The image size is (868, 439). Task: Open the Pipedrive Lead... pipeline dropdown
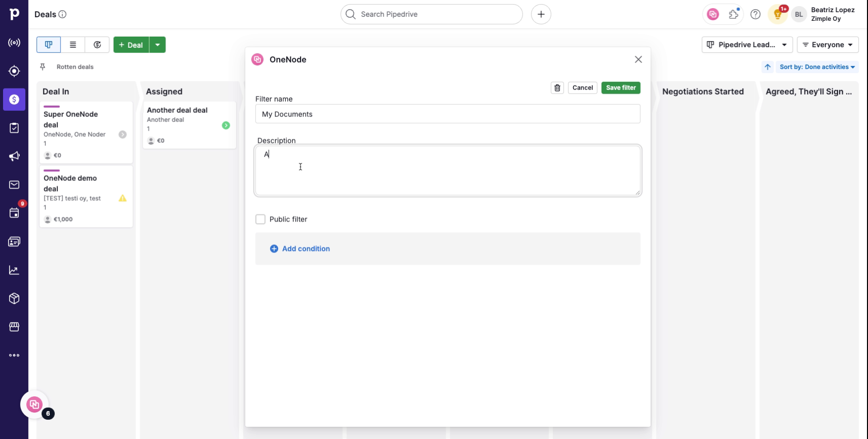(747, 45)
